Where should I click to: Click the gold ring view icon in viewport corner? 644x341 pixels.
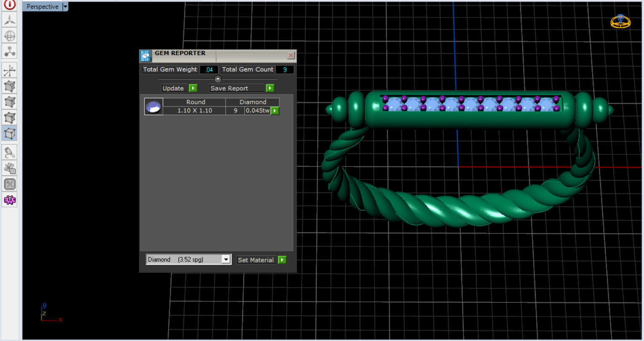click(620, 21)
